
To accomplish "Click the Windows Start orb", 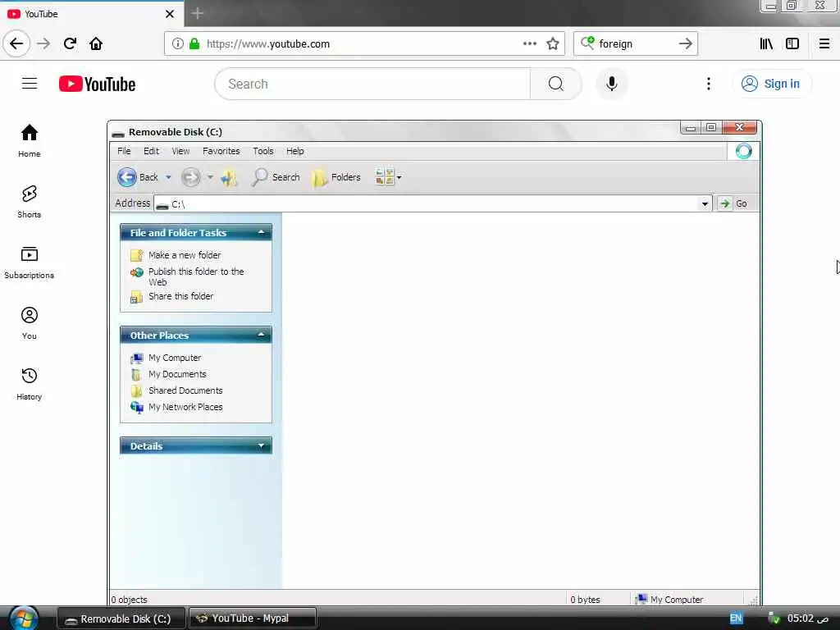I will point(24,619).
